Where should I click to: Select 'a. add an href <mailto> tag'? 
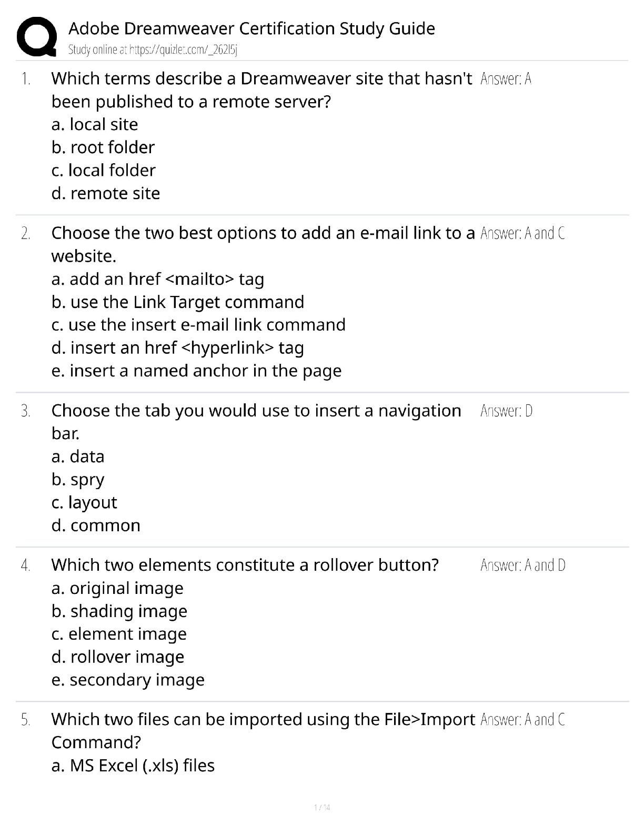tap(158, 279)
